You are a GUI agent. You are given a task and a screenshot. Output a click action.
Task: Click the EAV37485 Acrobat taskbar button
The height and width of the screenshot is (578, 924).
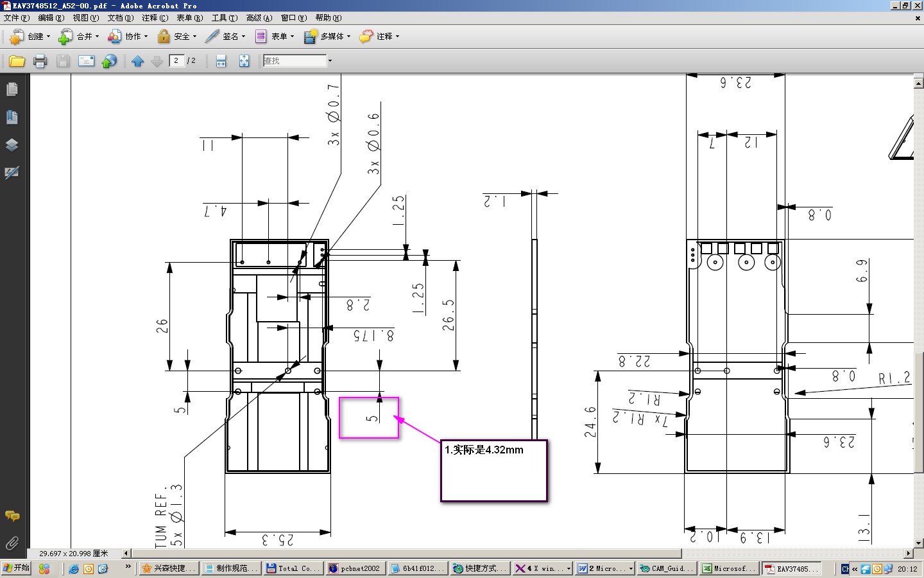791,568
